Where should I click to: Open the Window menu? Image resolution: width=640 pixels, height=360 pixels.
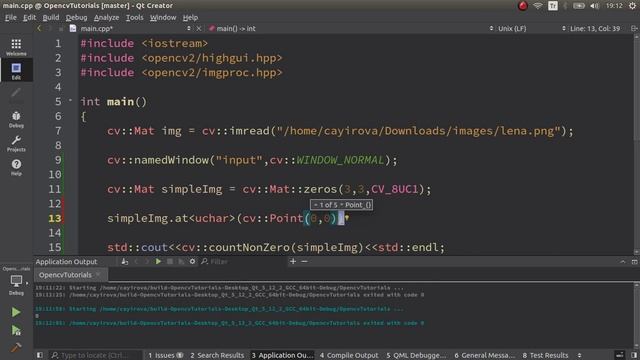(163, 18)
